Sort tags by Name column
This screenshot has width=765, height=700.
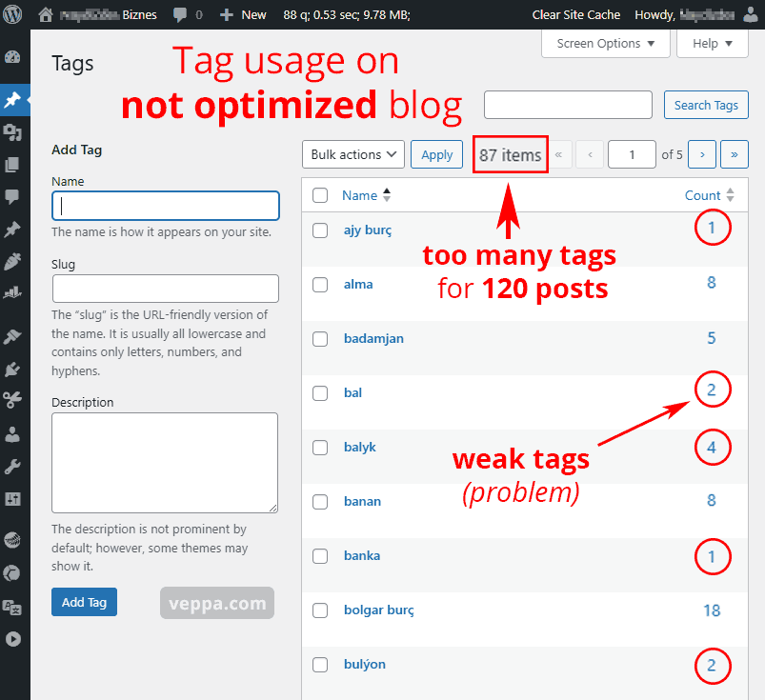(x=367, y=195)
